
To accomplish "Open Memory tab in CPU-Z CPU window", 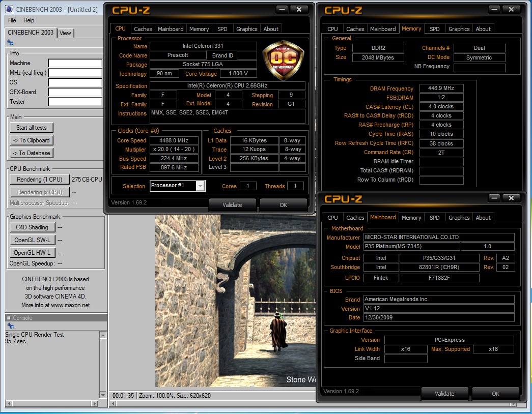I will point(199,29).
